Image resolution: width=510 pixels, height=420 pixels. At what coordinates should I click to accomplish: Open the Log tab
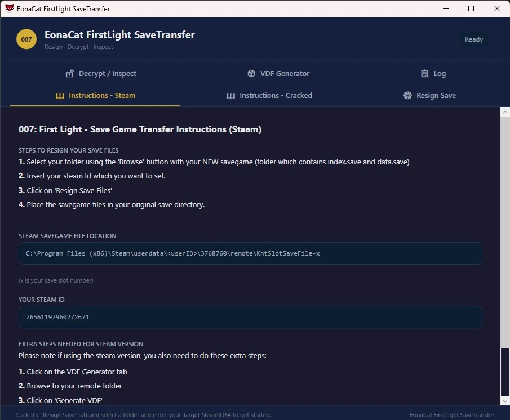[x=433, y=73]
